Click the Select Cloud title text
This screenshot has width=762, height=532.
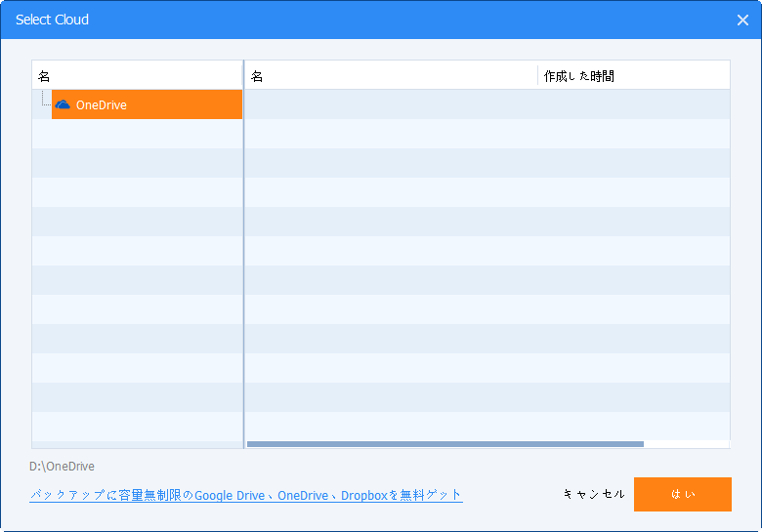52,20
